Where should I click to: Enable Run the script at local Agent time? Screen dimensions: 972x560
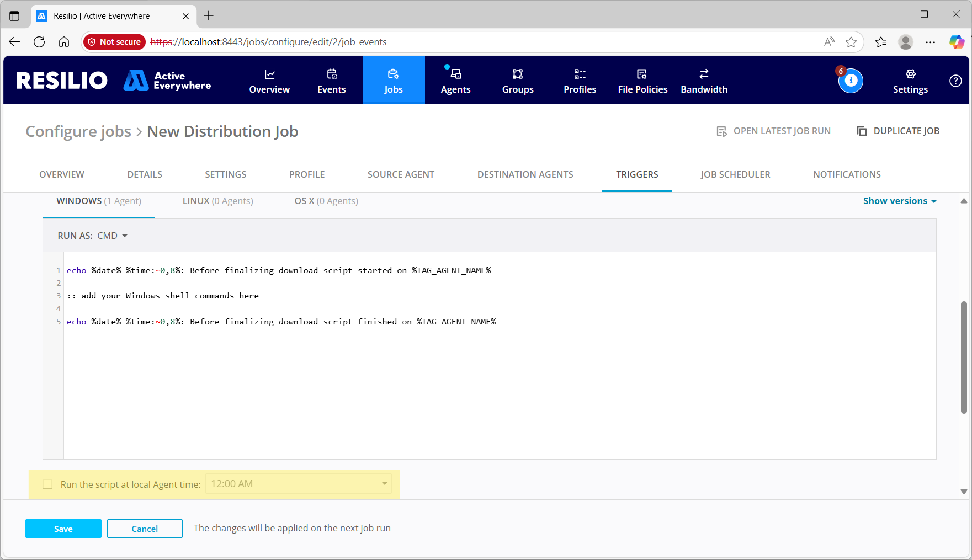coord(48,484)
